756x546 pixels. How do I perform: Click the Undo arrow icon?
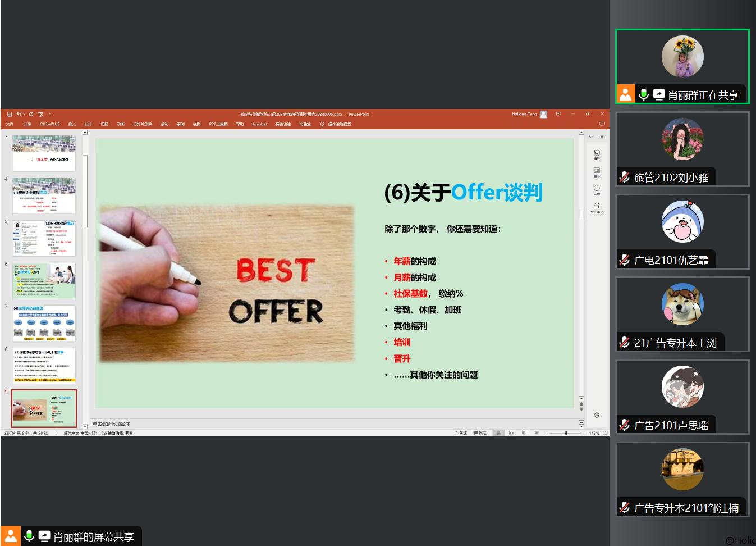[x=19, y=114]
